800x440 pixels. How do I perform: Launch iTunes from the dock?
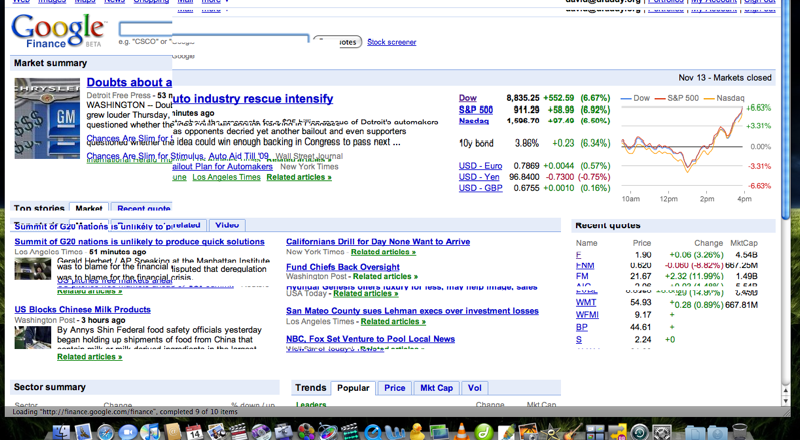coord(150,432)
